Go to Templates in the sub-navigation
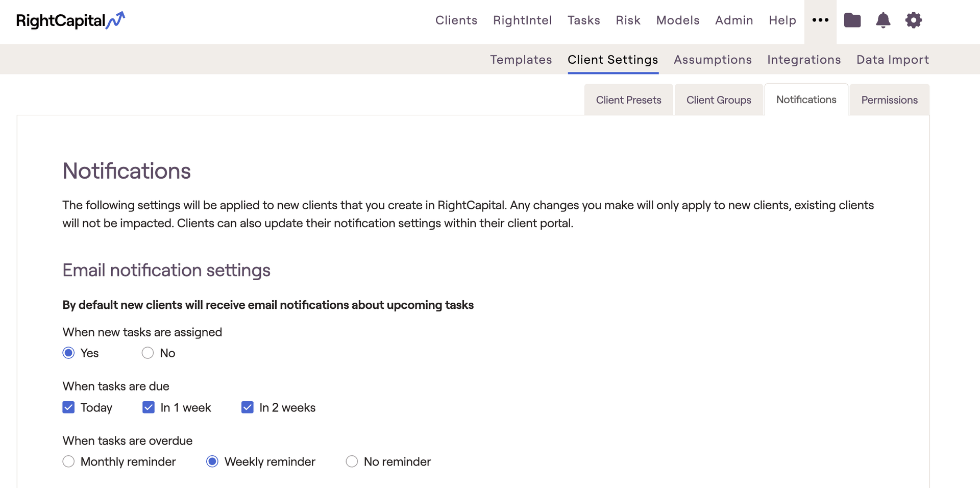The width and height of the screenshot is (980, 488). click(x=521, y=60)
